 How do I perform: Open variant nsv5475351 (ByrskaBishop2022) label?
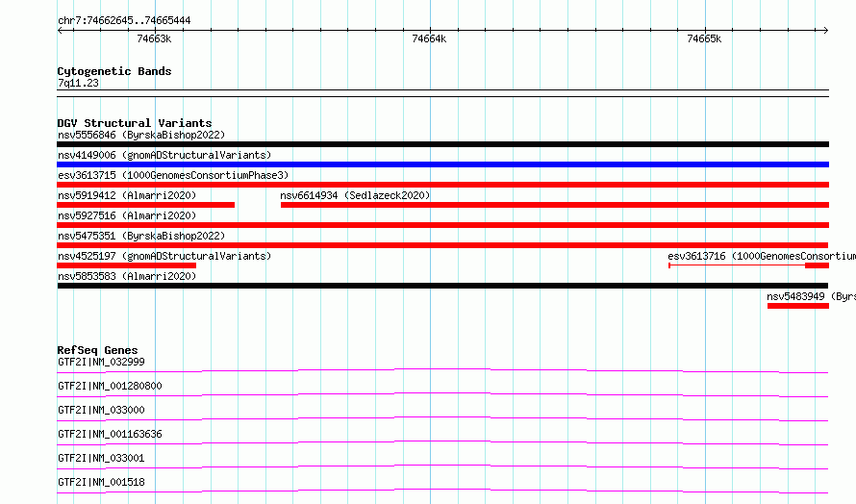pos(141,236)
